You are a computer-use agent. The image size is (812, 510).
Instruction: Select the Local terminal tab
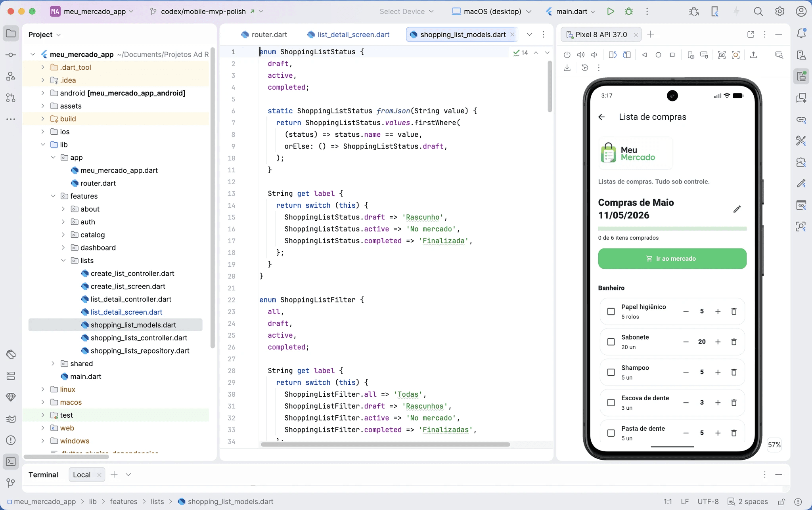click(87, 475)
